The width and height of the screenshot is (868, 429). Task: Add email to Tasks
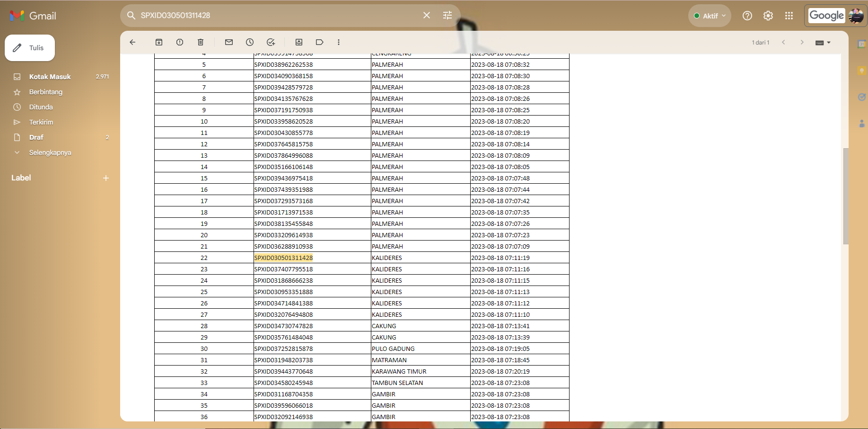point(271,42)
